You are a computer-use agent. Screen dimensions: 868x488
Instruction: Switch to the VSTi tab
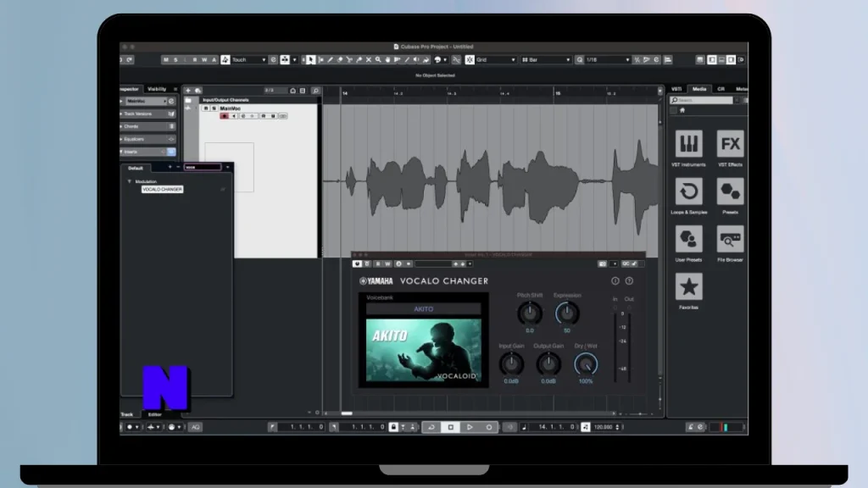[x=676, y=89]
